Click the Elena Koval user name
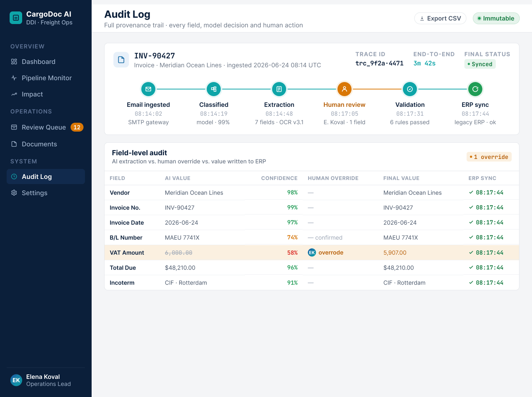 (x=43, y=377)
